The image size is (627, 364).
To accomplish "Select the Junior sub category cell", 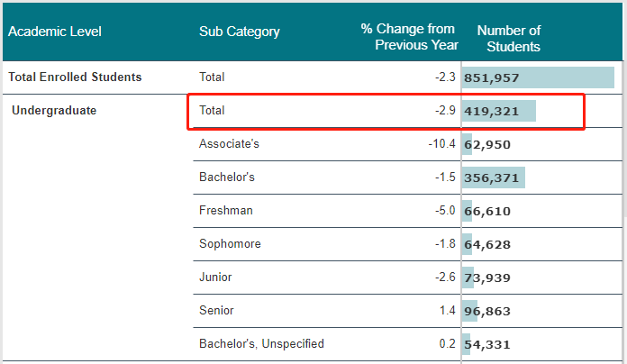I will pos(215,278).
